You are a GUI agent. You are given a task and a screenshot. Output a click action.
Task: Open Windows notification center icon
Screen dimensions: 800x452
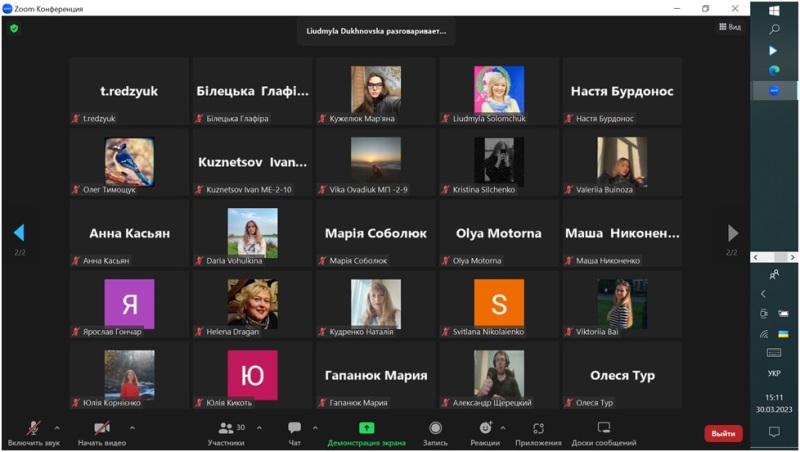774,432
